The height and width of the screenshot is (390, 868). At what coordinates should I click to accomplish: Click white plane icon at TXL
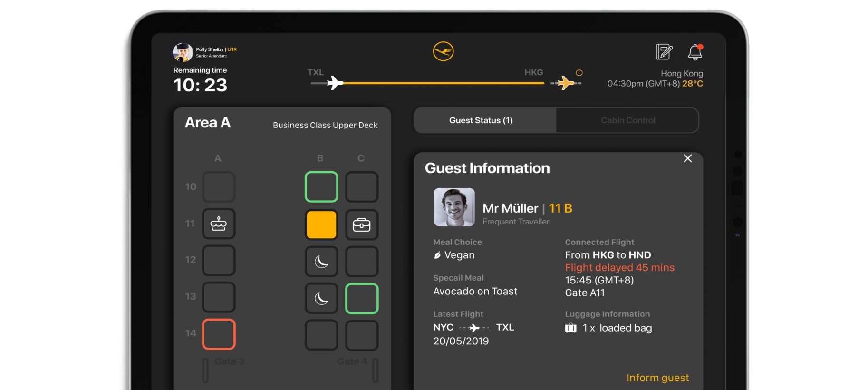[x=335, y=83]
